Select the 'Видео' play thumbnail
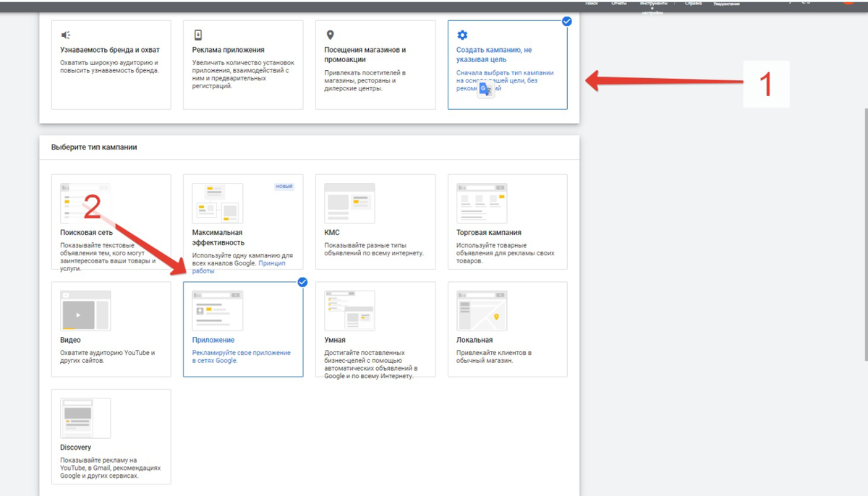This screenshot has height=496, width=868. (85, 311)
